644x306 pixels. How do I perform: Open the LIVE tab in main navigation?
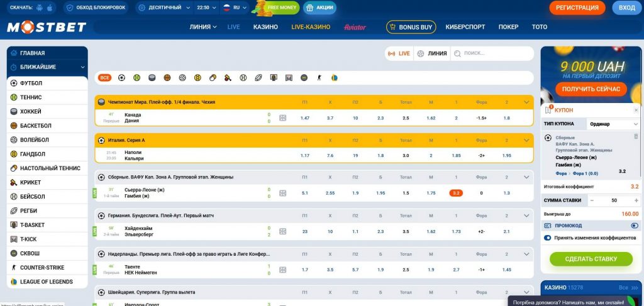[234, 27]
